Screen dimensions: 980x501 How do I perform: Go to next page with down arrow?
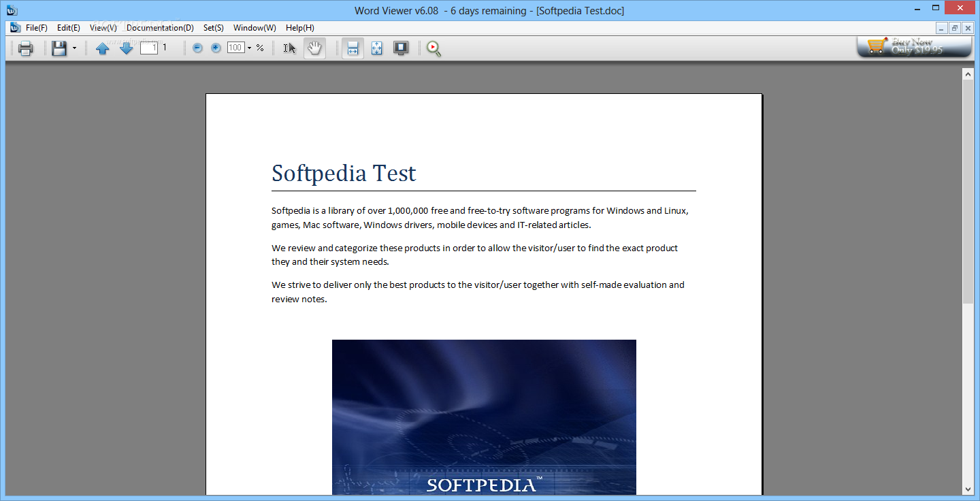pyautogui.click(x=126, y=48)
